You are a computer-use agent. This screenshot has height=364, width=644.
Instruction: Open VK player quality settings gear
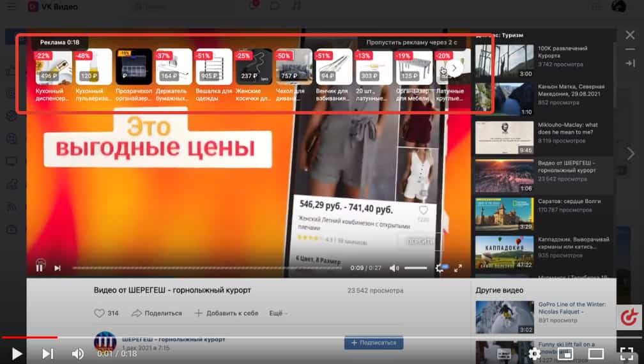(x=441, y=268)
